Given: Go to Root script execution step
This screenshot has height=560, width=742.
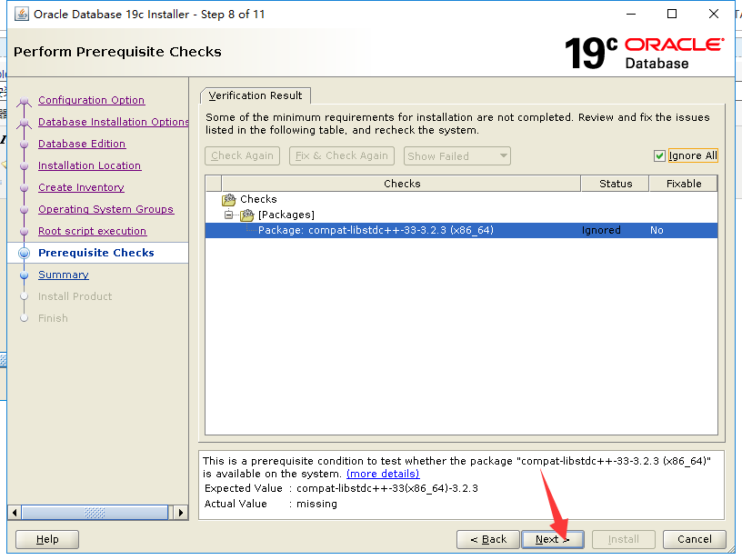Looking at the screenshot, I should (x=92, y=231).
